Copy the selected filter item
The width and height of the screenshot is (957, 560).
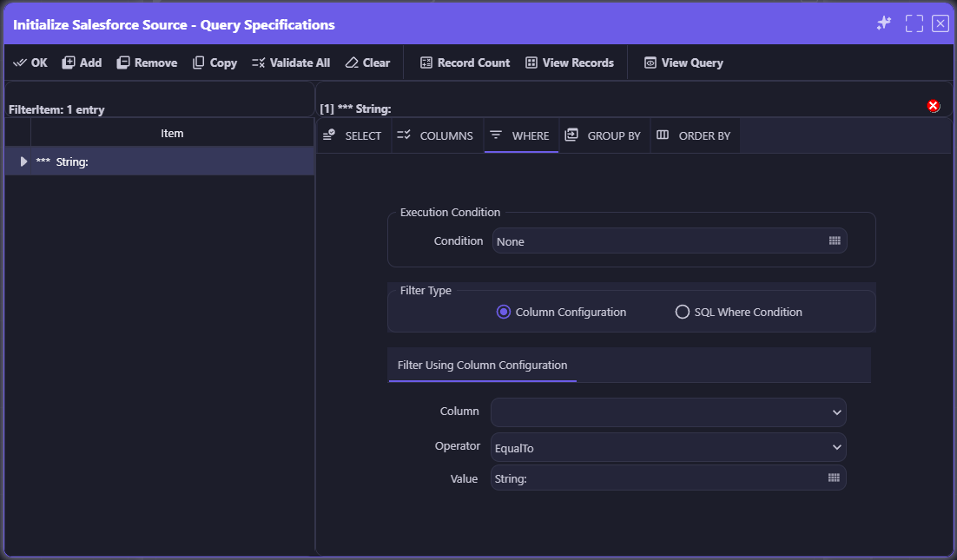click(214, 63)
